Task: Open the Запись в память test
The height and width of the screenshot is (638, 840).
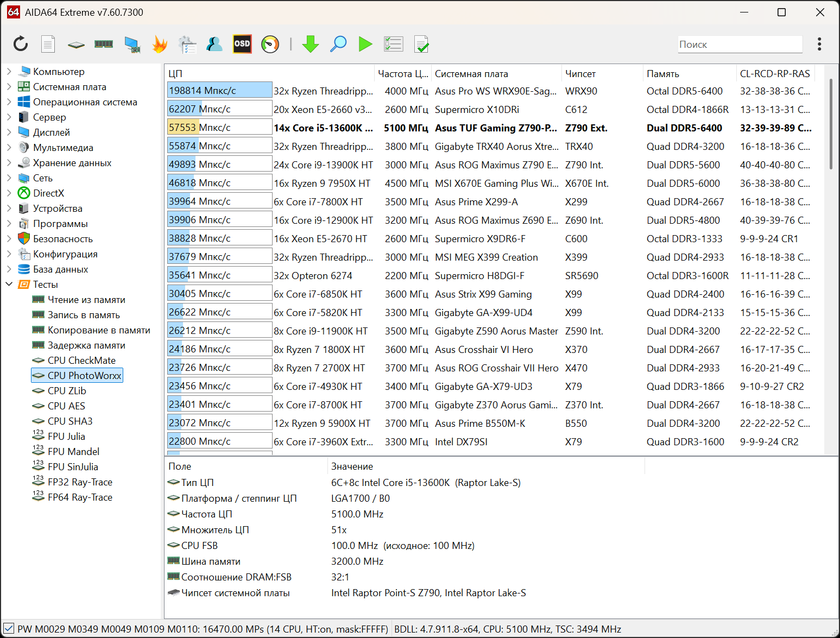Action: 84,314
